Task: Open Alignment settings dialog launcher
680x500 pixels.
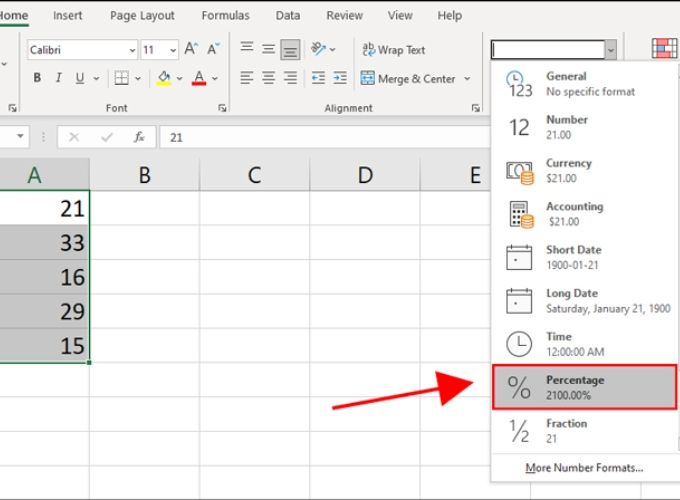Action: coord(475,108)
